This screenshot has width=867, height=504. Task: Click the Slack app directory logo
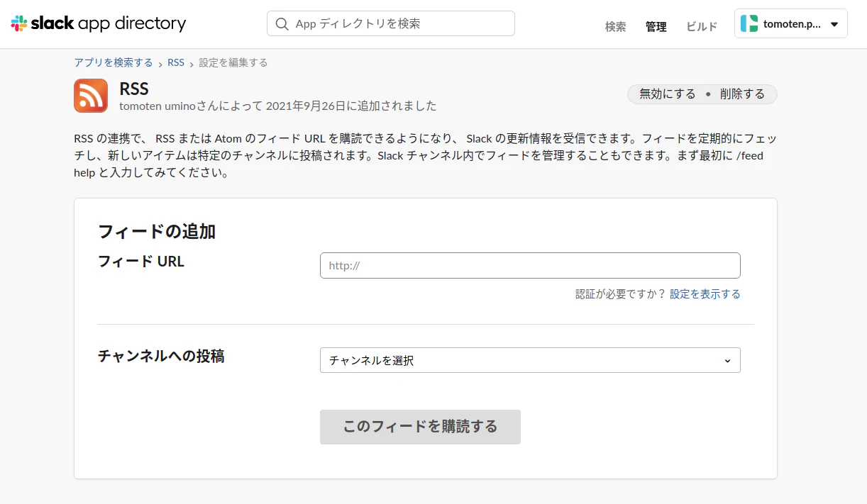point(99,23)
